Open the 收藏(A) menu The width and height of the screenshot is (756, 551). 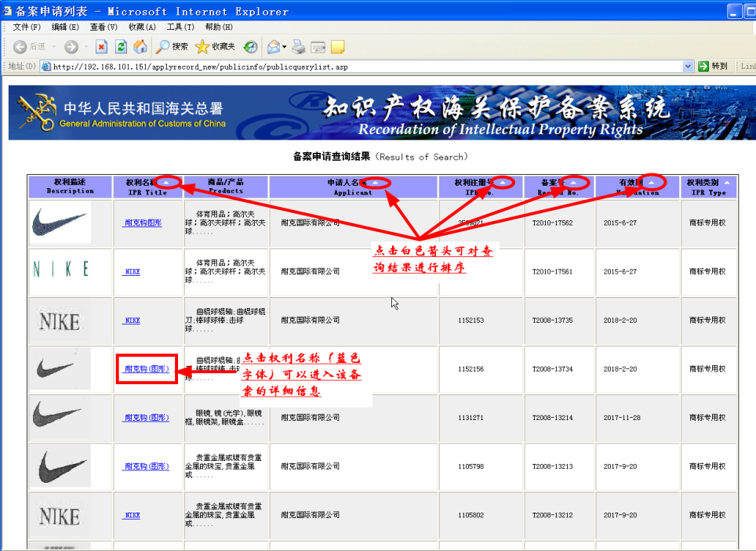click(142, 27)
